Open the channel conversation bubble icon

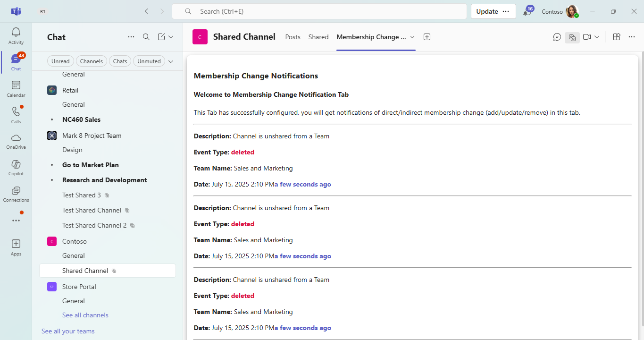tap(557, 37)
